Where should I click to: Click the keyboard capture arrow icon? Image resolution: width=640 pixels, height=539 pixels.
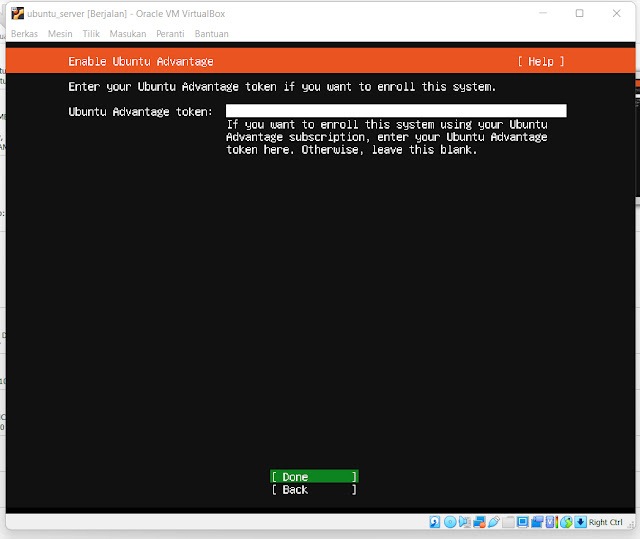click(x=580, y=522)
